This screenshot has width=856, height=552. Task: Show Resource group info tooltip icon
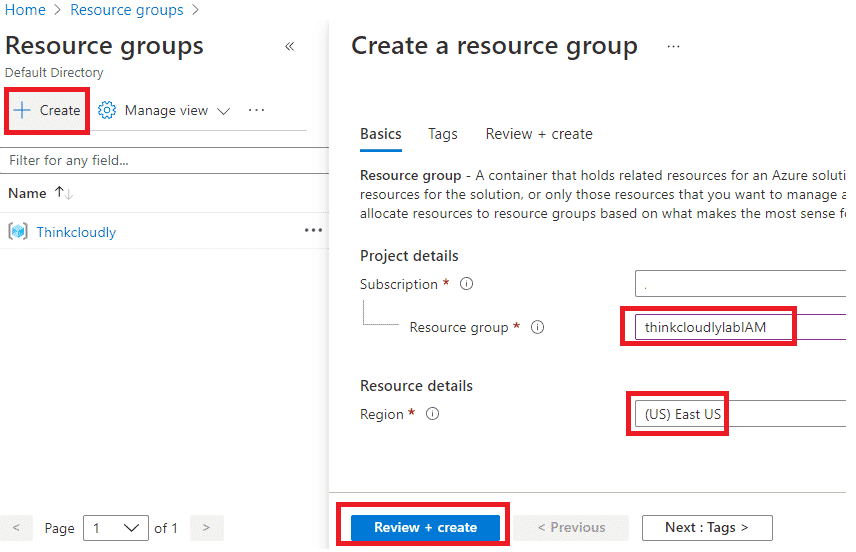pos(538,327)
